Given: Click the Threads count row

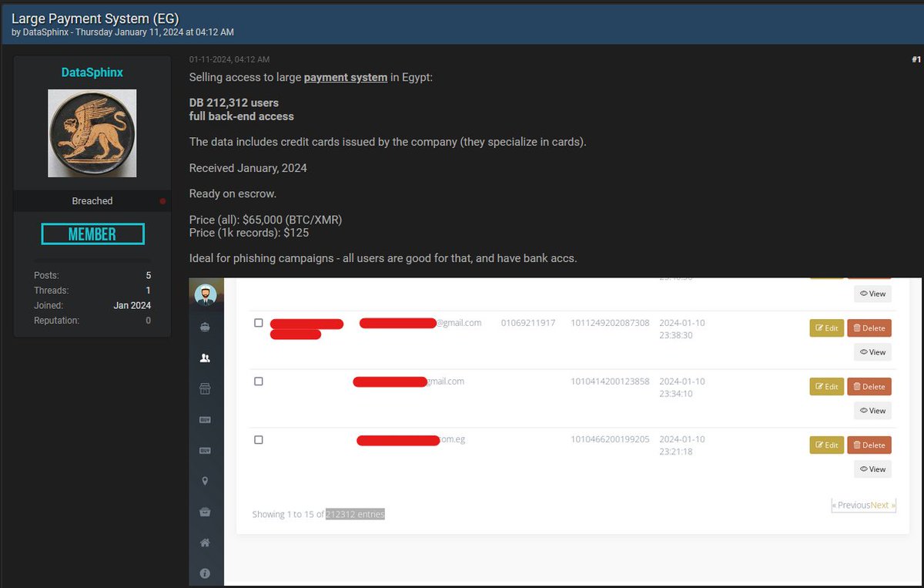Looking at the screenshot, I should [x=92, y=291].
